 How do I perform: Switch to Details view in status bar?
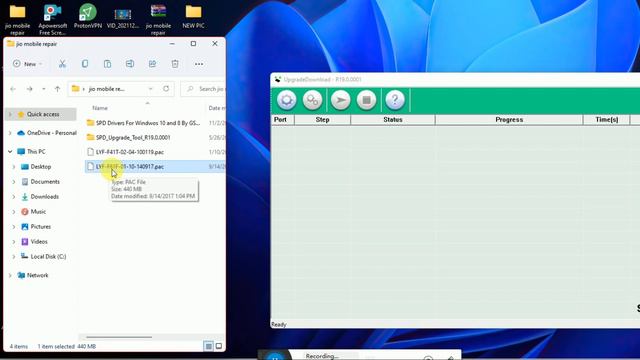point(209,346)
